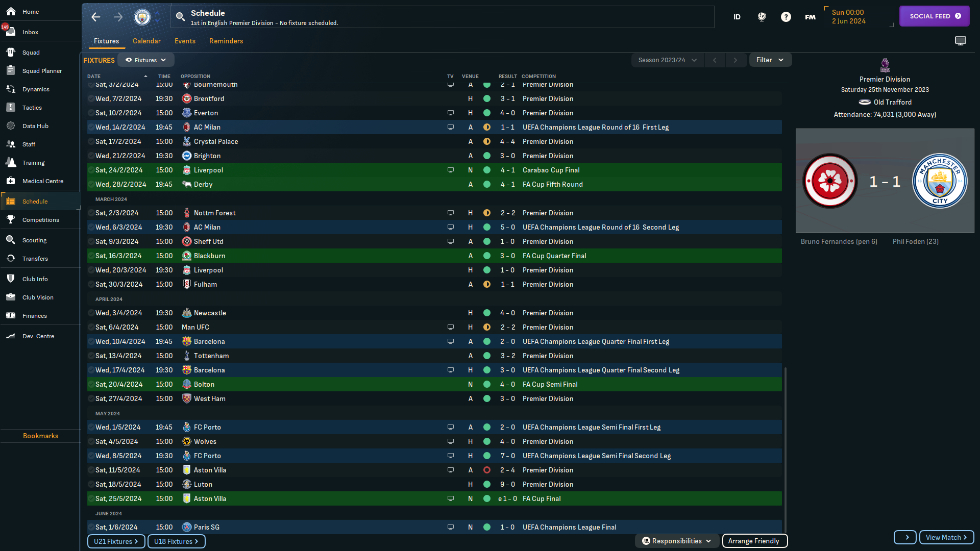Click the monitor display icon
This screenshot has width=980, height=551.
[960, 41]
